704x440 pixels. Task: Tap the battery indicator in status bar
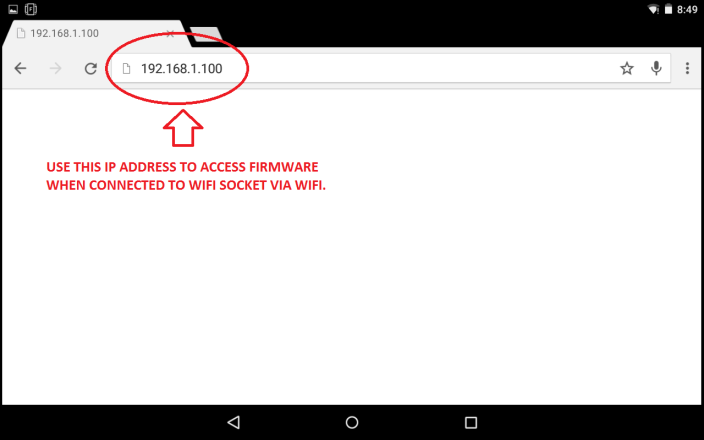click(x=668, y=9)
